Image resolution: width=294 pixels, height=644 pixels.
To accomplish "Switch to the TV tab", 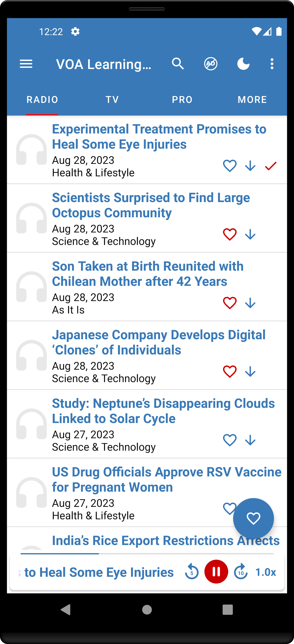I will coord(112,100).
